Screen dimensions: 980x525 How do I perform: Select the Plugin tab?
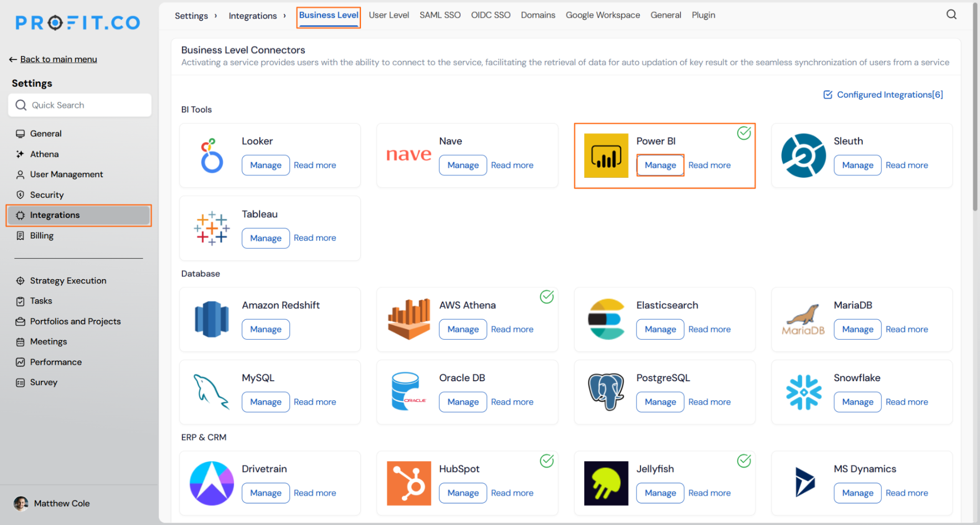click(703, 15)
